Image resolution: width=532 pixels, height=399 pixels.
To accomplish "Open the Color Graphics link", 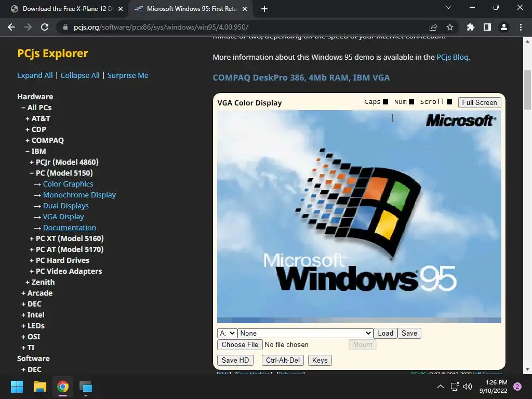I will click(x=68, y=184).
